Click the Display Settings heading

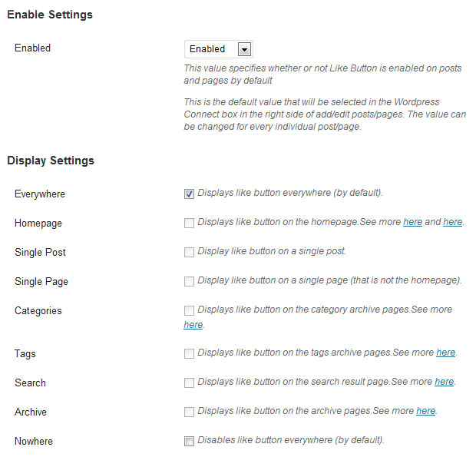[51, 161]
